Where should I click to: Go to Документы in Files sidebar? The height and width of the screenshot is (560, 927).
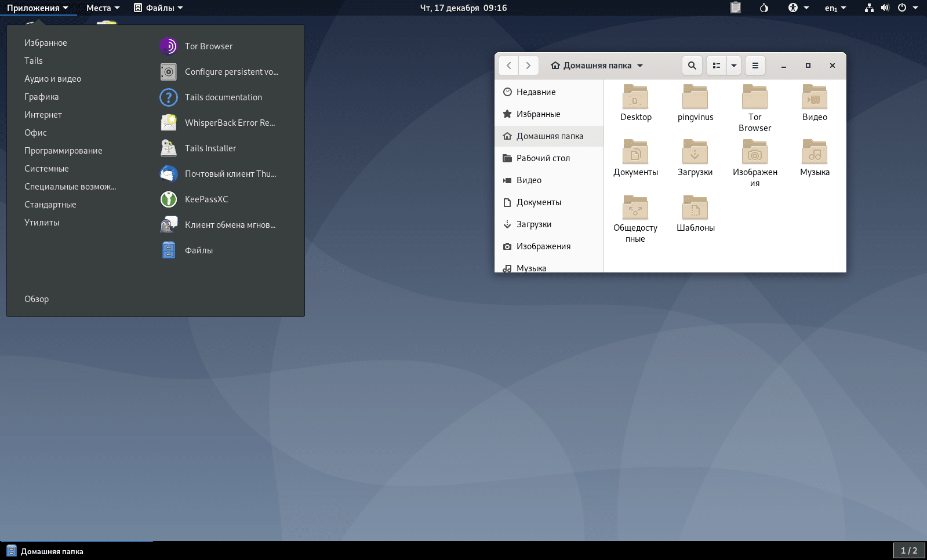(550, 202)
